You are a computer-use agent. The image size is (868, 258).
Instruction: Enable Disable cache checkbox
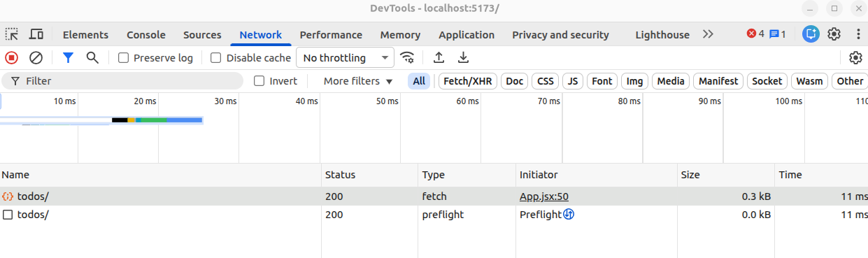[x=216, y=58]
